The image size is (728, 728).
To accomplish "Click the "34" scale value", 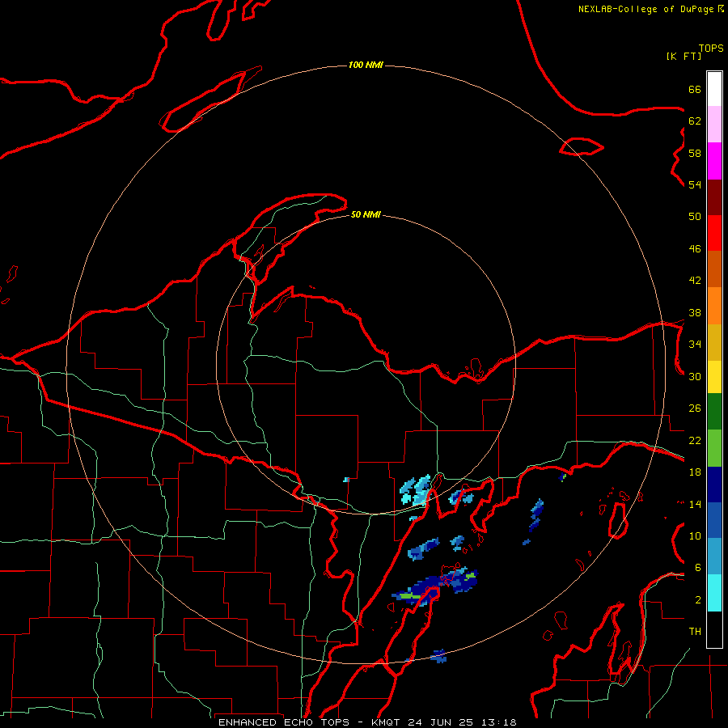I will click(695, 345).
